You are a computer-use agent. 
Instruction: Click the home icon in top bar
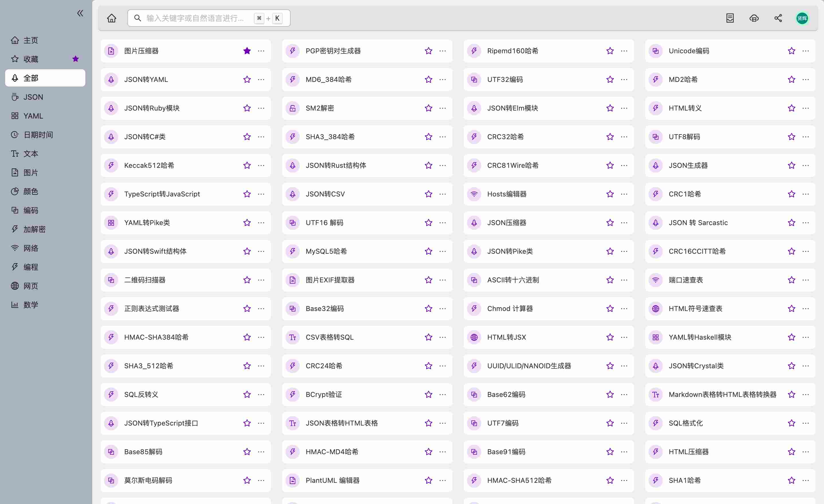pos(111,18)
